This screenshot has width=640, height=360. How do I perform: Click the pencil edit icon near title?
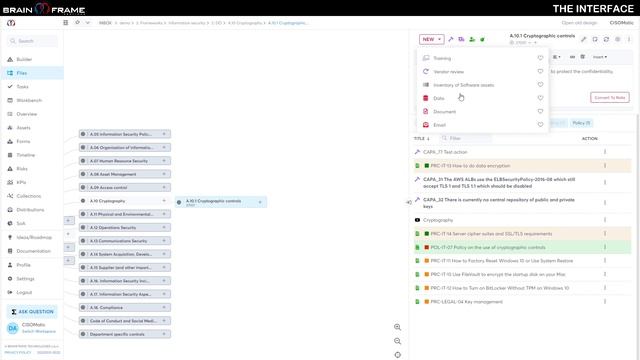tap(584, 39)
